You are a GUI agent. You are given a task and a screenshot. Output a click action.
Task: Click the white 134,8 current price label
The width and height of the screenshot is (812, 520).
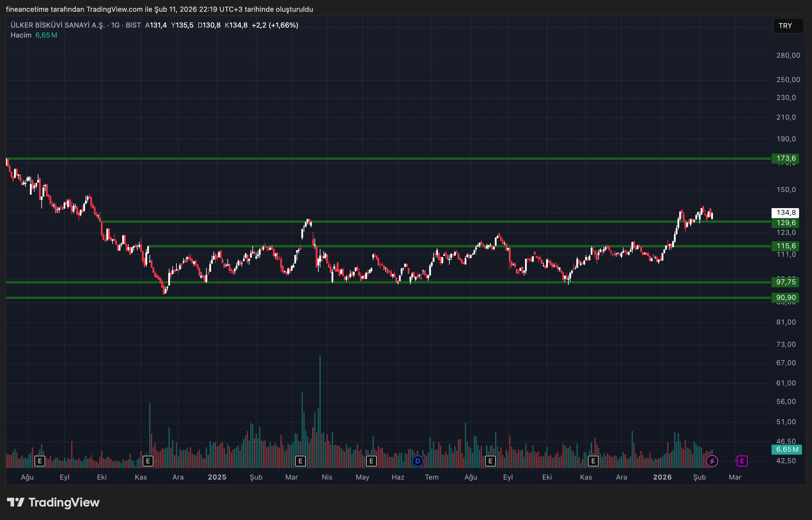(x=785, y=213)
